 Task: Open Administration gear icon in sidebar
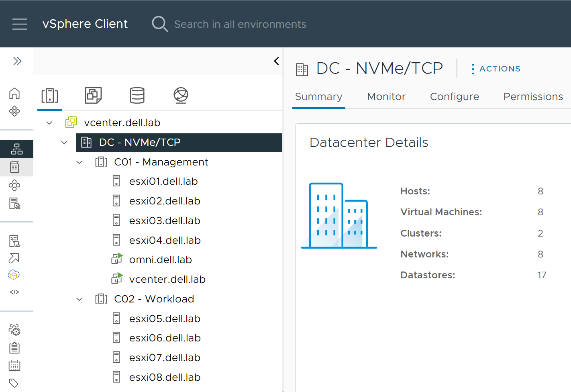point(14,330)
